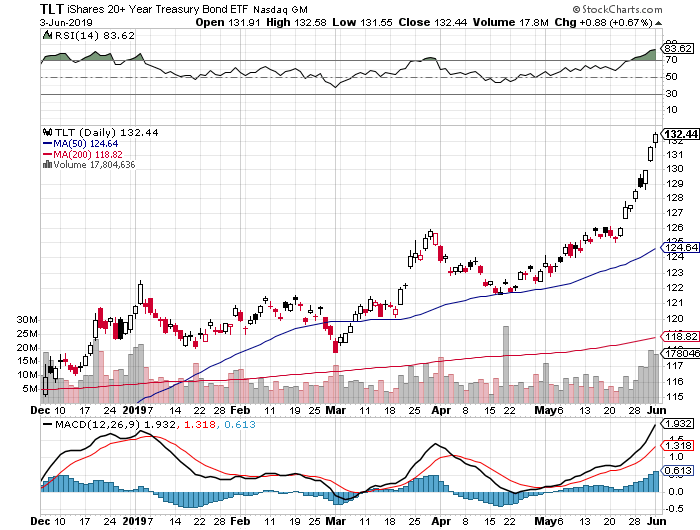Click the 30M volume axis label
700x530 pixels.
click(27, 320)
